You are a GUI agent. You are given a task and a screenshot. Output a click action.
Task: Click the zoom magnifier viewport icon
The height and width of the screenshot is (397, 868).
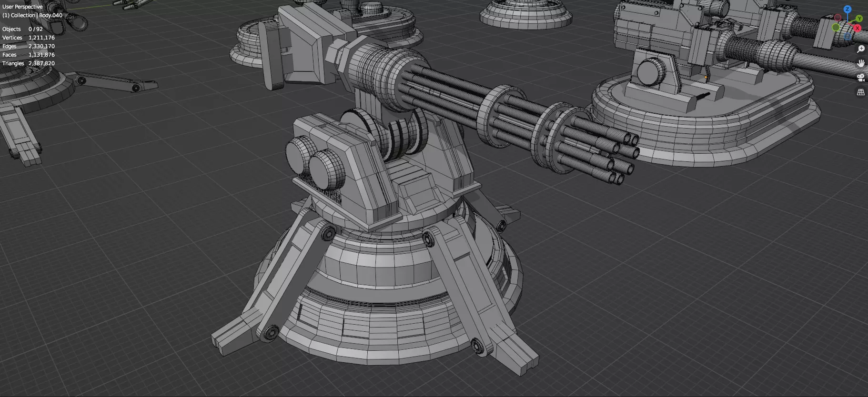tap(861, 49)
